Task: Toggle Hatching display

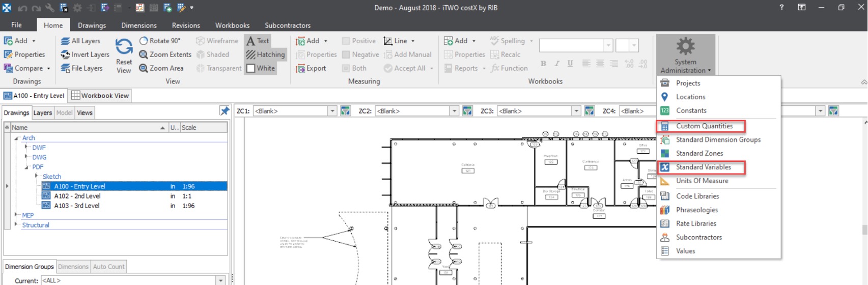Action: [x=266, y=54]
